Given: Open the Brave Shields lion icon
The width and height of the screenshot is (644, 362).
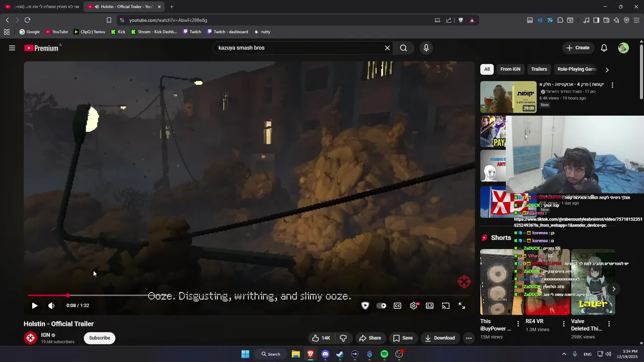Looking at the screenshot, I should tap(460, 20).
